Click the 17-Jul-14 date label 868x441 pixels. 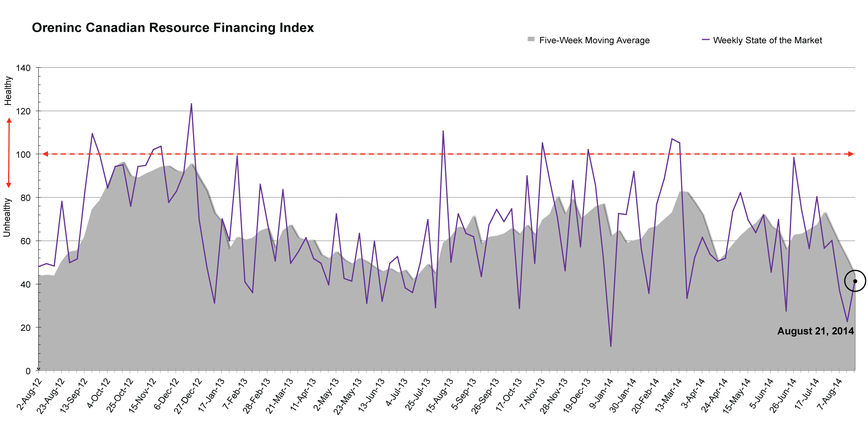pos(807,394)
